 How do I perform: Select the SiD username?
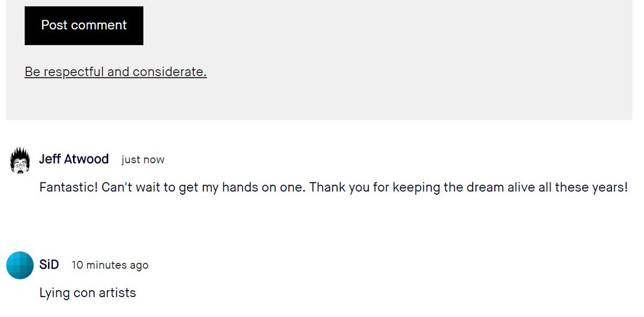click(49, 264)
